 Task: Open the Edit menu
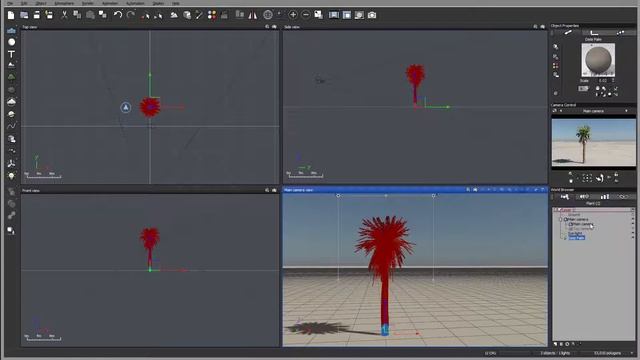[24, 3]
